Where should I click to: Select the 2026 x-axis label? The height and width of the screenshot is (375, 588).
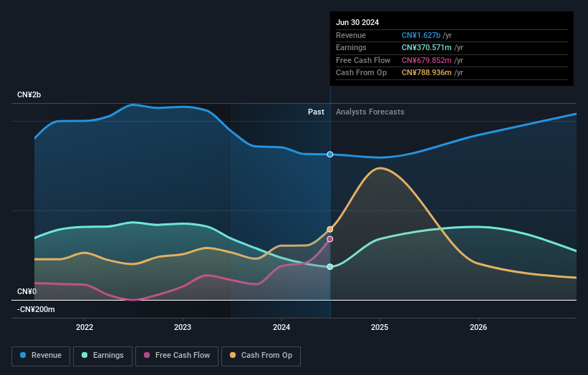pyautogui.click(x=478, y=327)
